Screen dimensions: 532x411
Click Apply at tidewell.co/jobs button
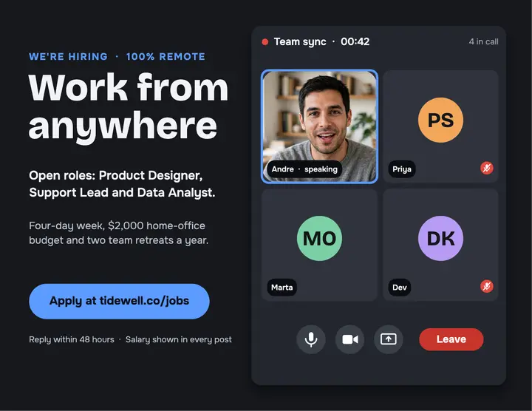point(119,301)
